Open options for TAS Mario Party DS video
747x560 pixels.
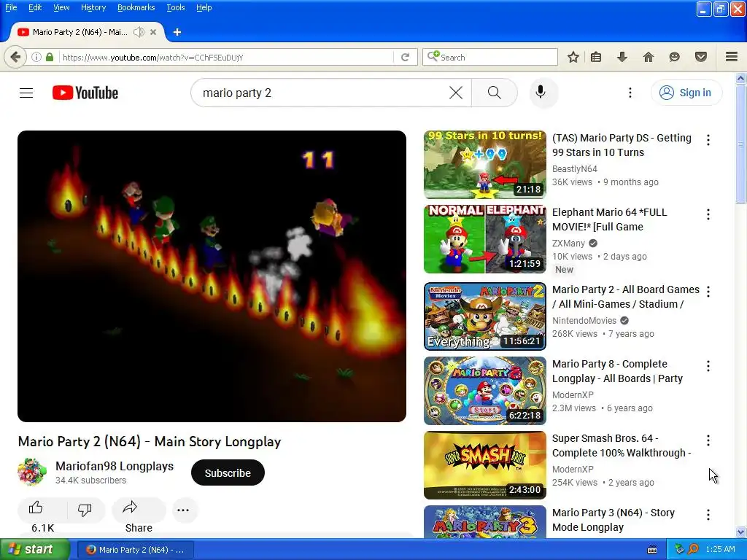(x=708, y=140)
